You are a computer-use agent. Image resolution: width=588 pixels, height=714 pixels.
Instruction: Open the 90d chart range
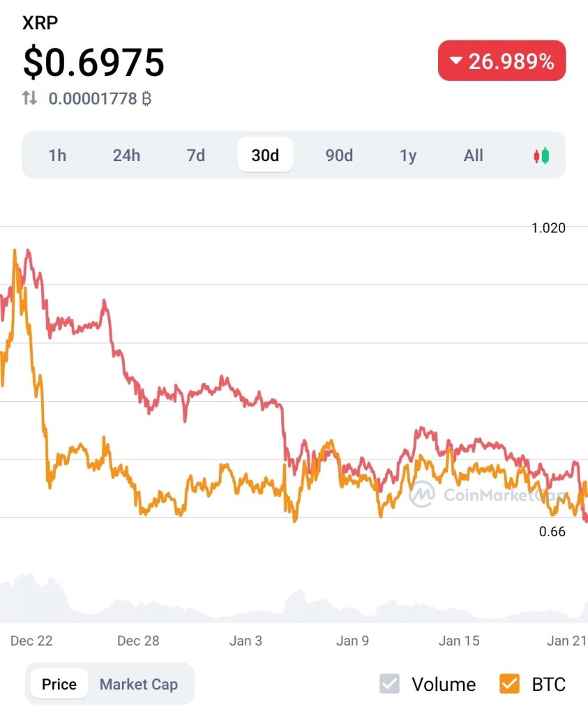click(x=339, y=155)
